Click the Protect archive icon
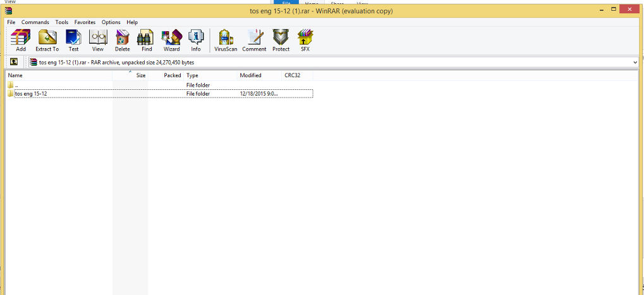The width and height of the screenshot is (644, 295). coord(281,40)
